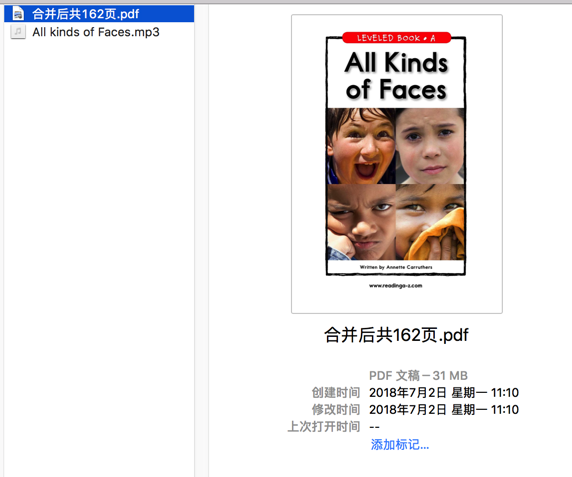The width and height of the screenshot is (572, 477).
Task: Click the 添加标记... link
Action: coord(399,445)
